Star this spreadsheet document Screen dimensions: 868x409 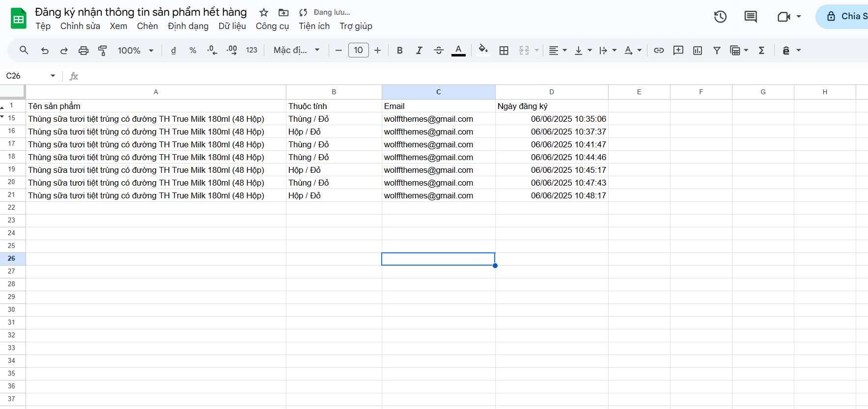point(264,12)
